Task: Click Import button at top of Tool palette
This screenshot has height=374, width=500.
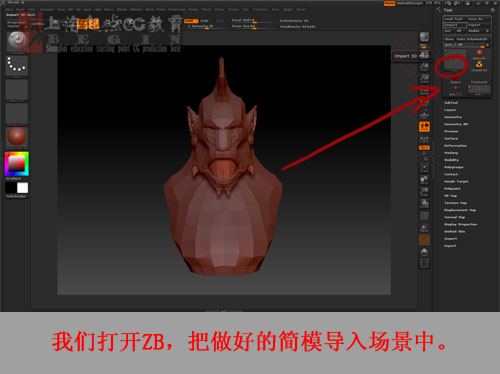Action: point(454,25)
